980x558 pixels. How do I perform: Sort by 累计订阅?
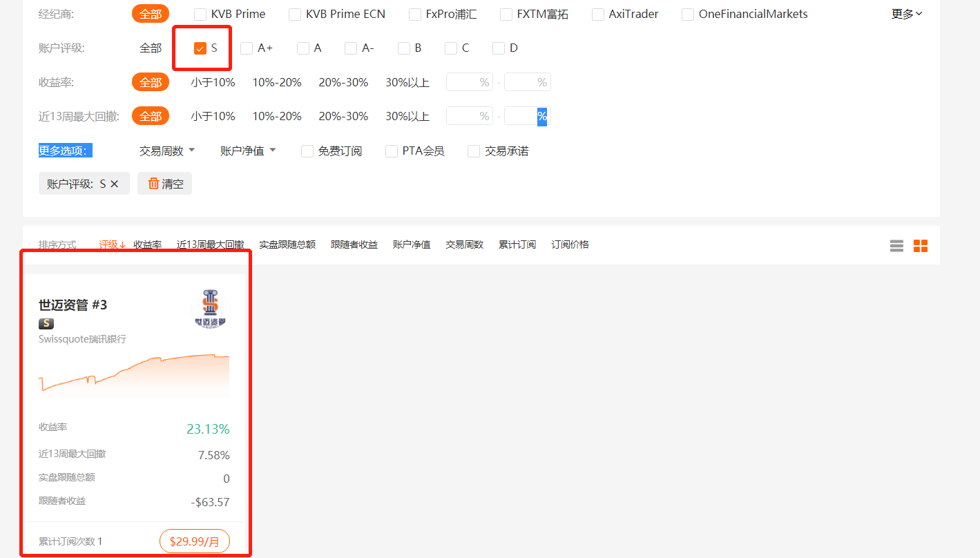[x=517, y=244]
